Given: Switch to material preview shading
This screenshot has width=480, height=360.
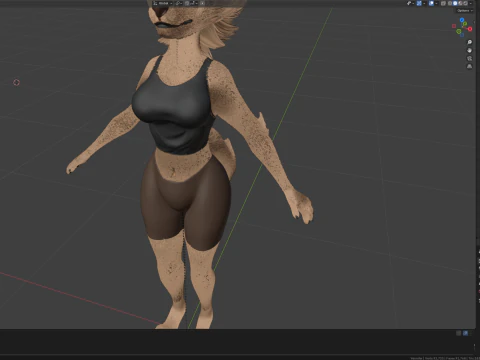Looking at the screenshot, I should click(460, 3).
